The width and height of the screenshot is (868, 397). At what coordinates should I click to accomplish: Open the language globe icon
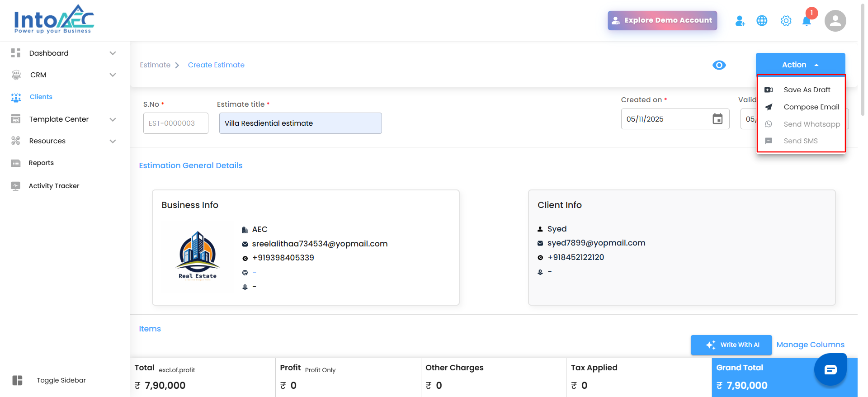762,21
